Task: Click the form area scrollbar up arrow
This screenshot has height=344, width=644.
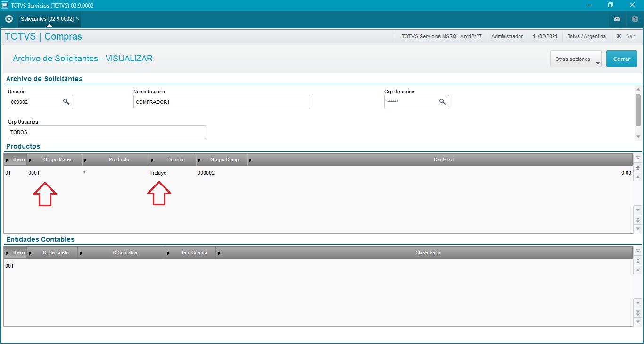Action: point(638,89)
